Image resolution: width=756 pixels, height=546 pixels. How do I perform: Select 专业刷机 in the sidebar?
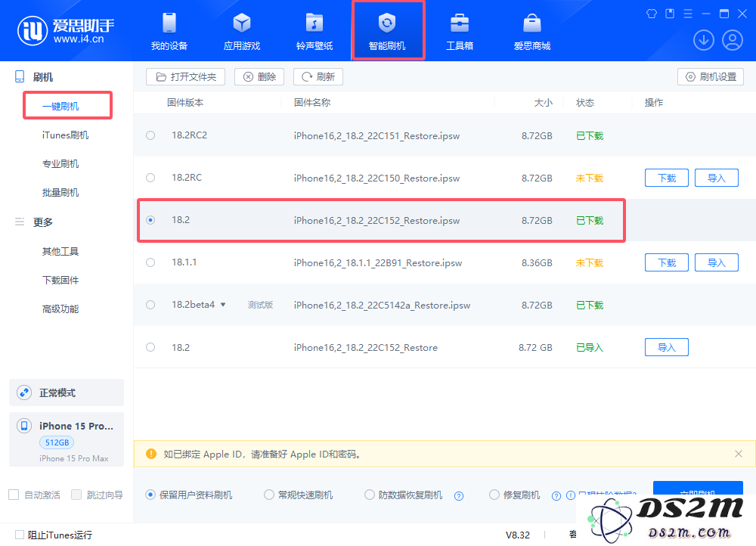[60, 164]
